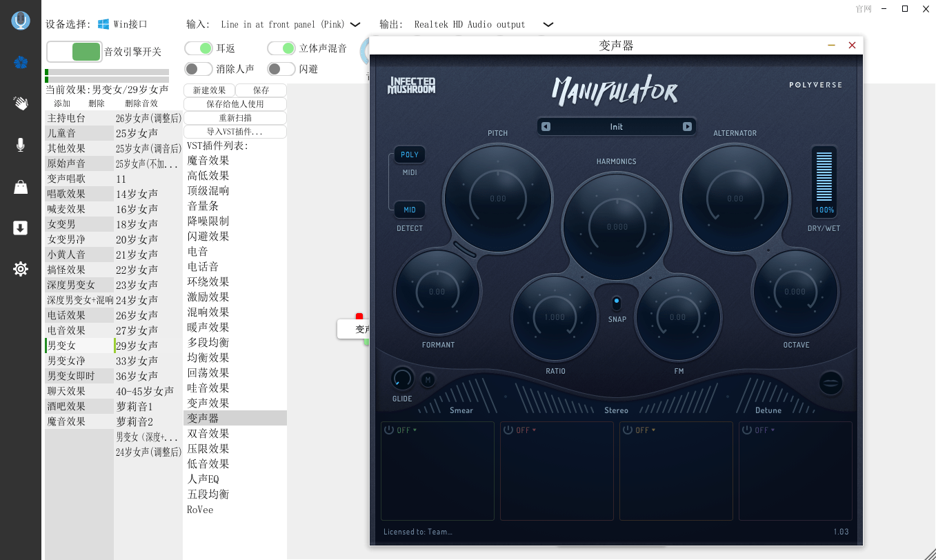Click the 导入VST插件... button

[x=235, y=132]
